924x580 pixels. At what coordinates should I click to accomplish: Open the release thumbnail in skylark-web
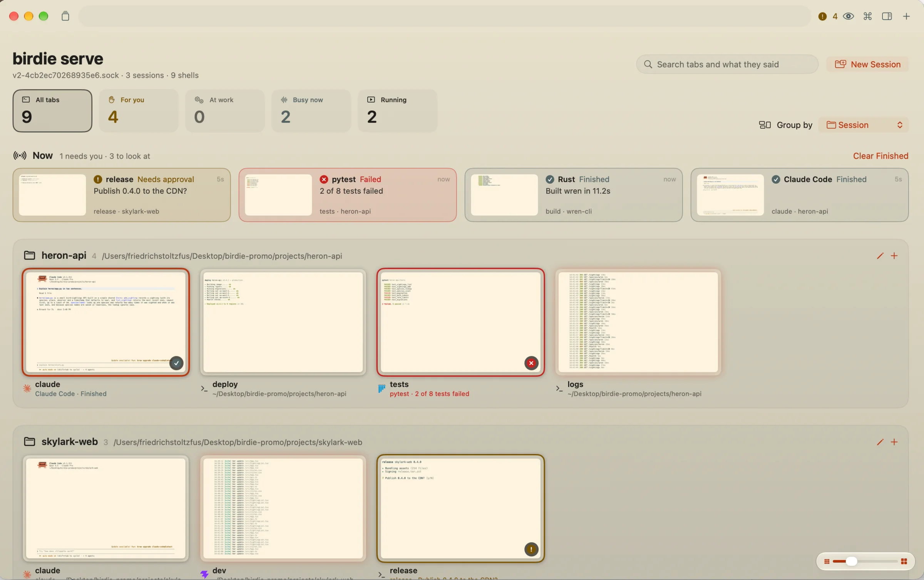(x=460, y=508)
